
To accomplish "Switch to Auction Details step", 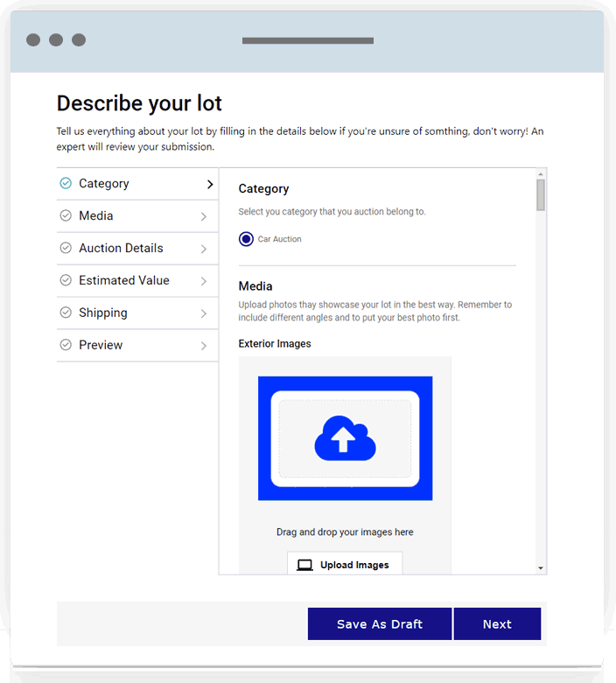I will 137,249.
